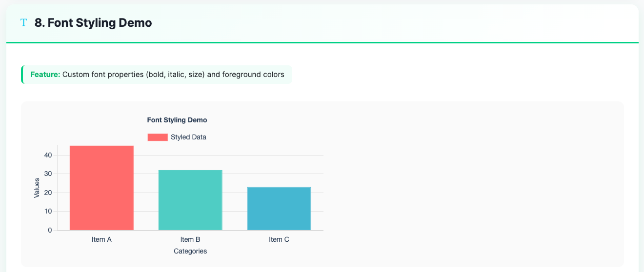
Task: Click the 40 tick on y-axis
Action: (x=47, y=155)
